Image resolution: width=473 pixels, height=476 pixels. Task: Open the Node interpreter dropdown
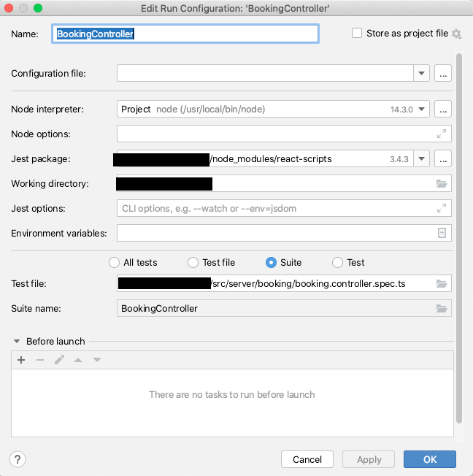coord(422,109)
